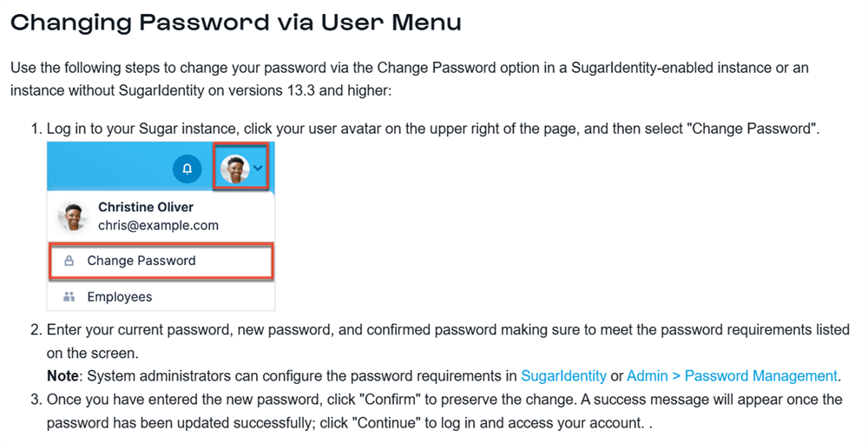Click the embedded user menu screenshot image

(161, 226)
